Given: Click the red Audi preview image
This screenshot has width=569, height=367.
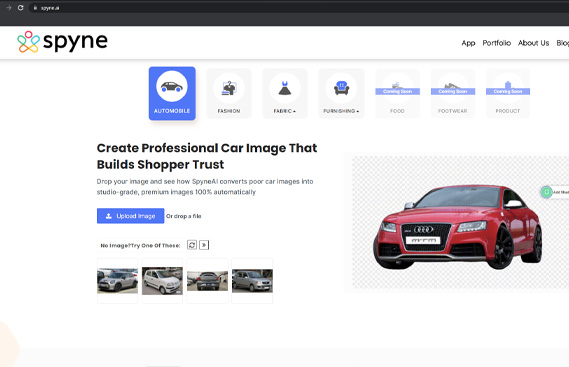Looking at the screenshot, I should [x=458, y=227].
